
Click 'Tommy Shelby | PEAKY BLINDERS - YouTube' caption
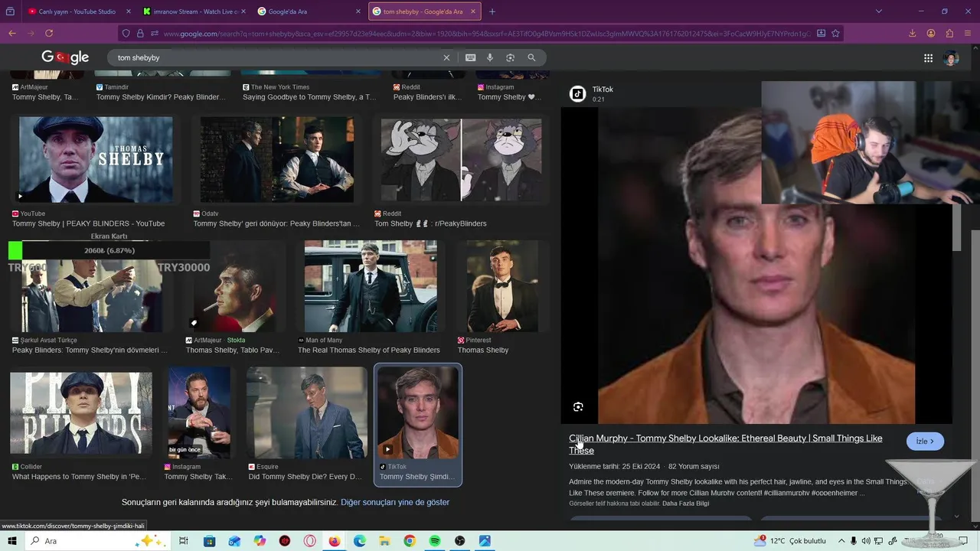[x=89, y=223]
